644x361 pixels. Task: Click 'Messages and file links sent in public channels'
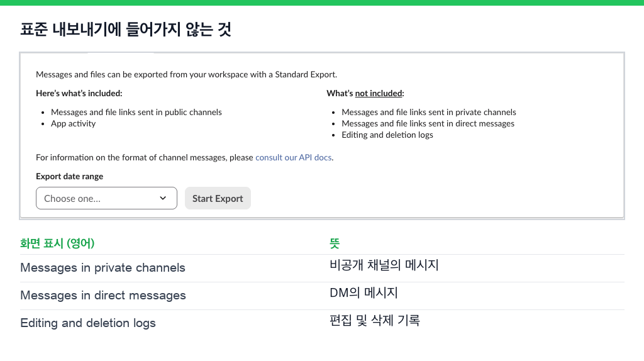pyautogui.click(x=136, y=113)
